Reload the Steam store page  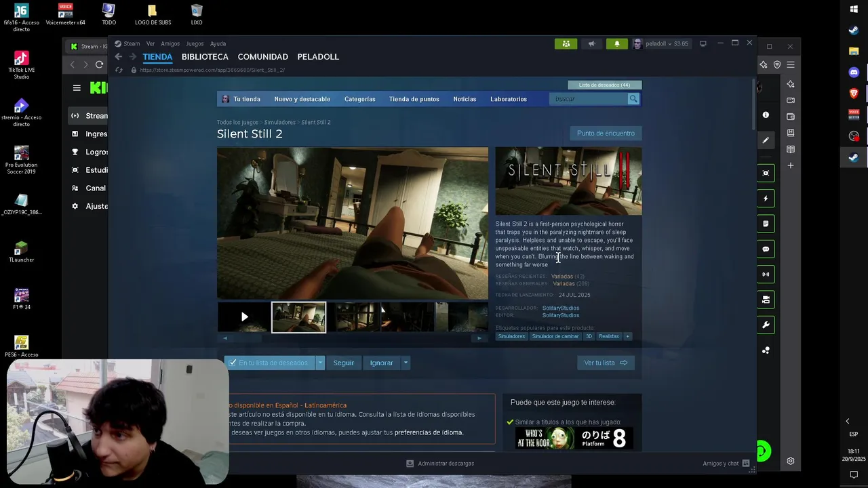[119, 70]
